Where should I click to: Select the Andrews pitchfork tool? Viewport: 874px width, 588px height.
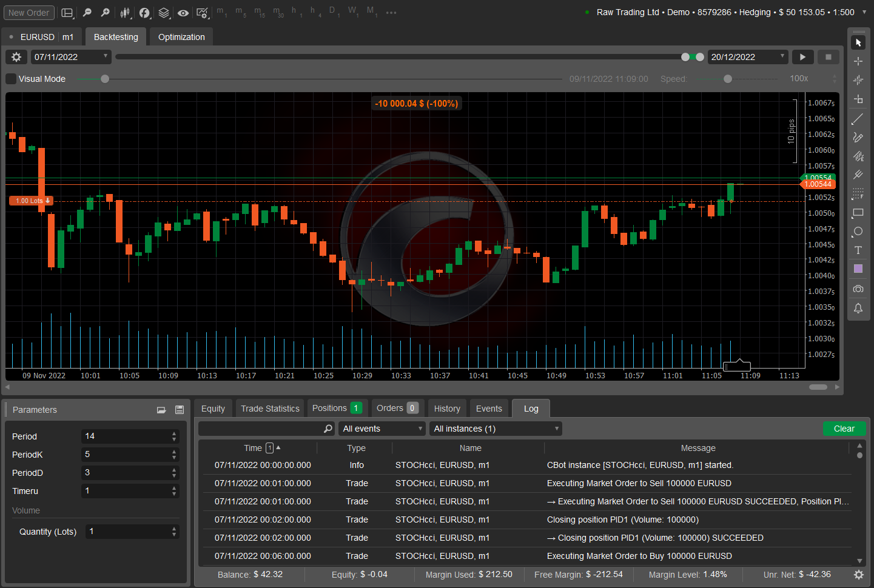(858, 175)
